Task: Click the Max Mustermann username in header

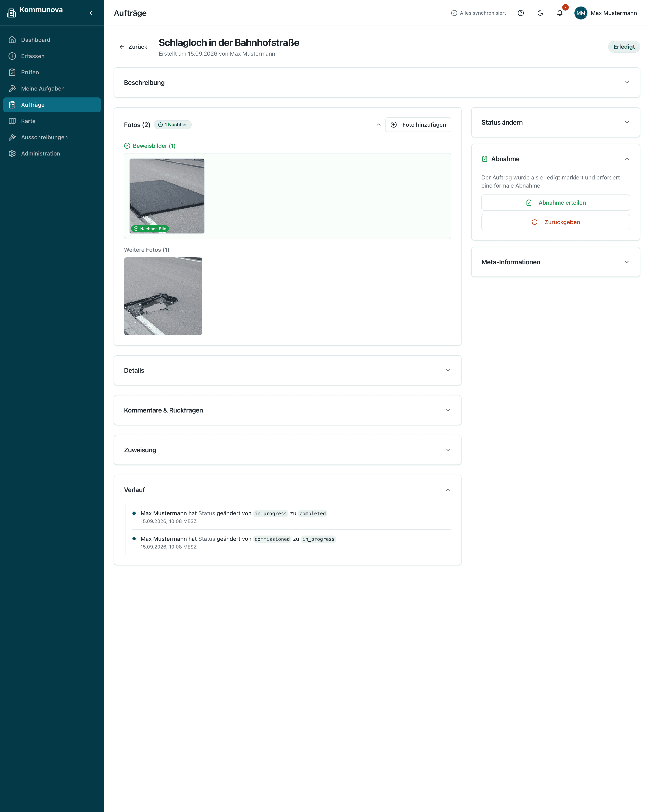Action: pos(613,13)
